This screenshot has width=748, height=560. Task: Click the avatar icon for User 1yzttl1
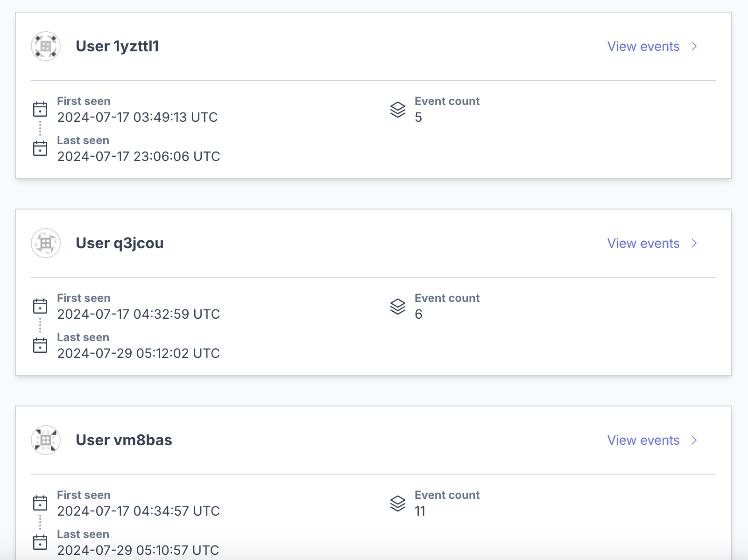45,46
